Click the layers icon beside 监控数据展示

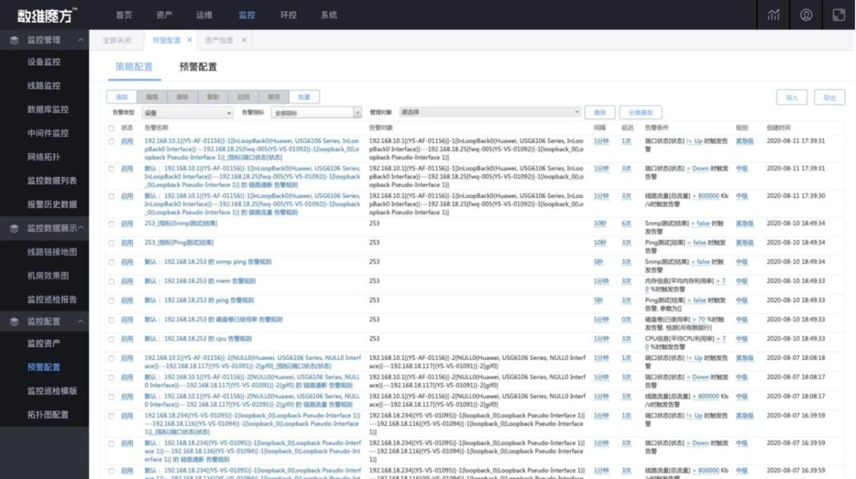point(14,228)
